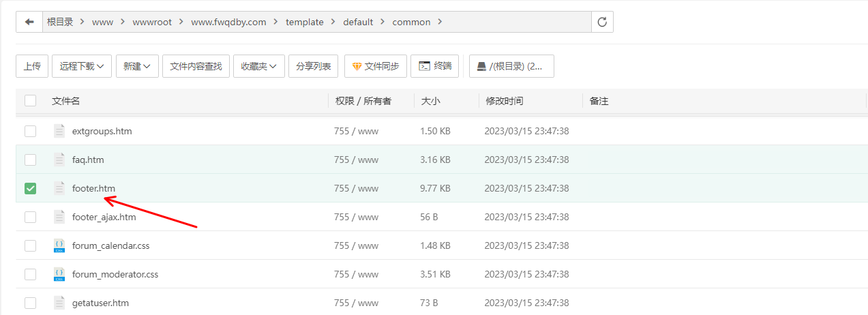Image resolution: width=868 pixels, height=315 pixels.
Task: Expand the favorites (收藏夹) dropdown
Action: 258,66
